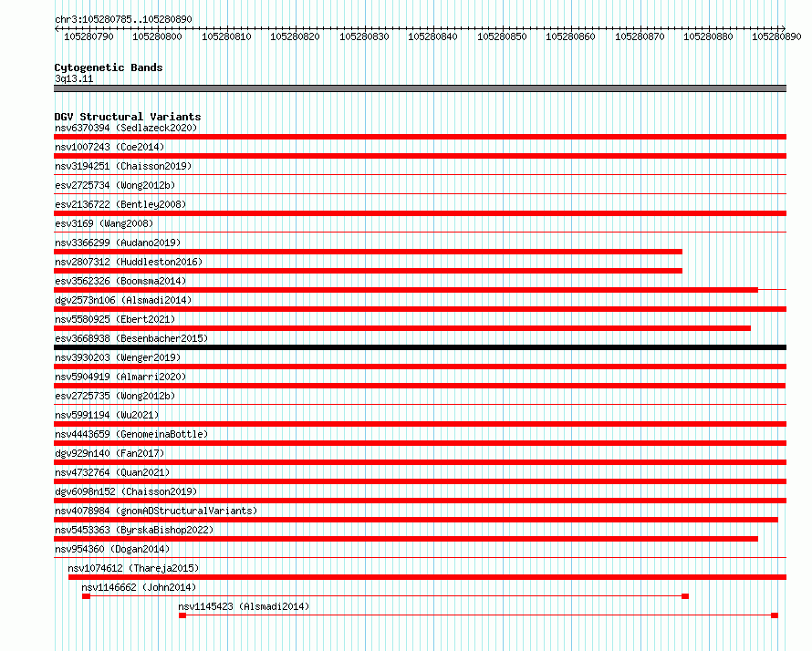Open variant nsv1007243 (Coe2014)
The image size is (812, 651).
(109, 147)
